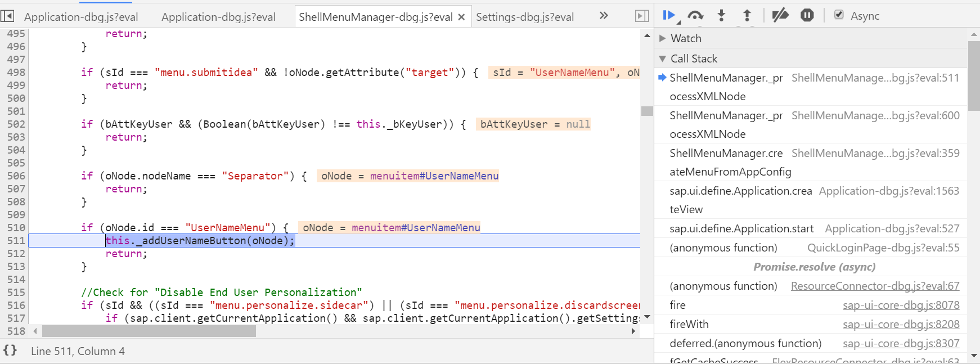
Task: Step over next function call
Action: point(695,16)
